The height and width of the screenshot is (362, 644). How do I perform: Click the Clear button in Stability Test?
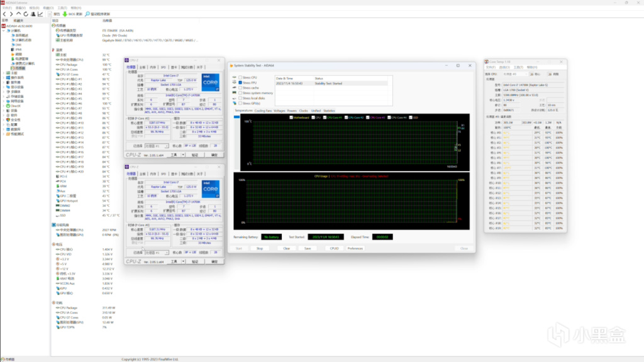[x=286, y=248]
